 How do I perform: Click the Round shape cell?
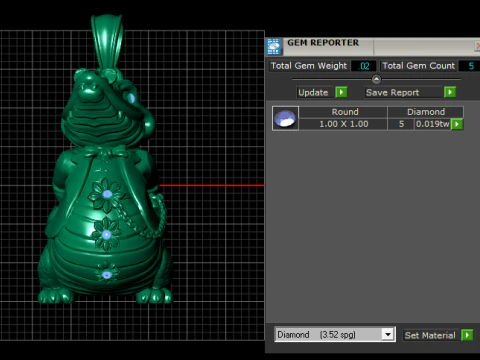343,112
